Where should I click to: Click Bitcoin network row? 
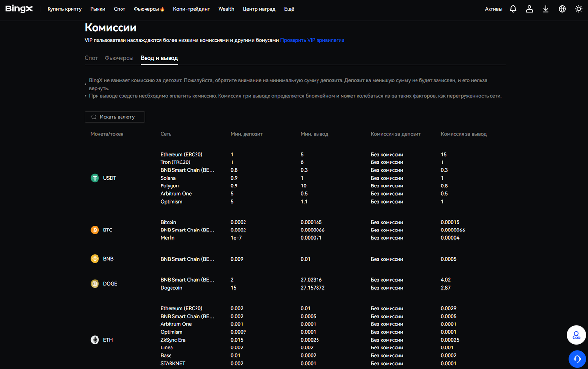point(169,222)
